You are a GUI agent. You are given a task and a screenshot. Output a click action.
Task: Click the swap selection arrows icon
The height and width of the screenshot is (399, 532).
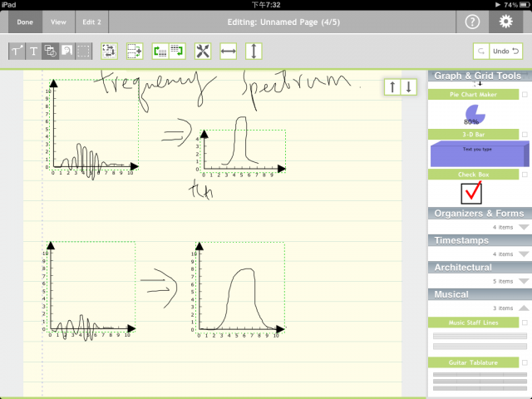coord(109,52)
